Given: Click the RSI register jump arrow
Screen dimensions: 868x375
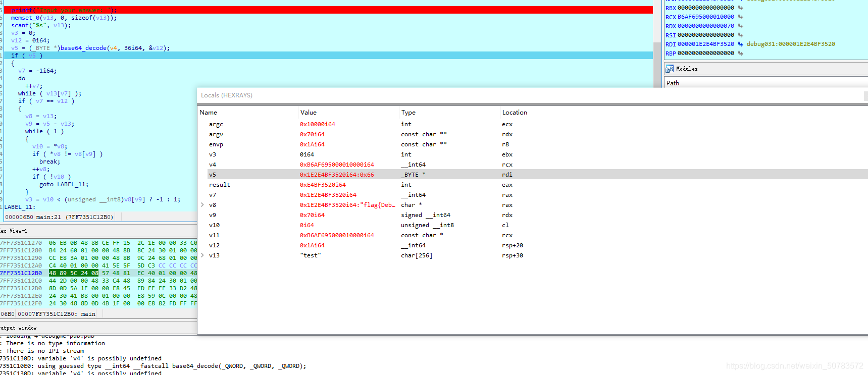Looking at the screenshot, I should [x=740, y=35].
